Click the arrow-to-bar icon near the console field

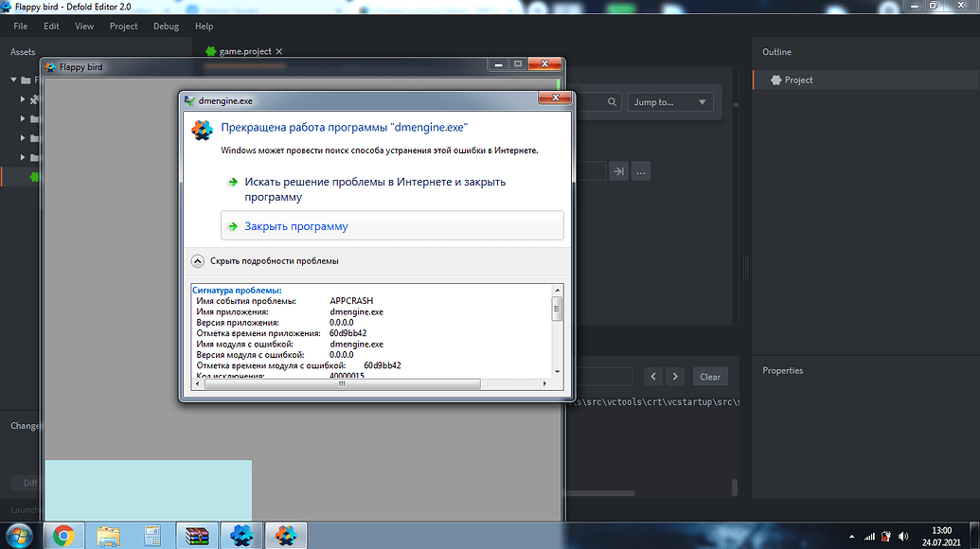tap(618, 171)
